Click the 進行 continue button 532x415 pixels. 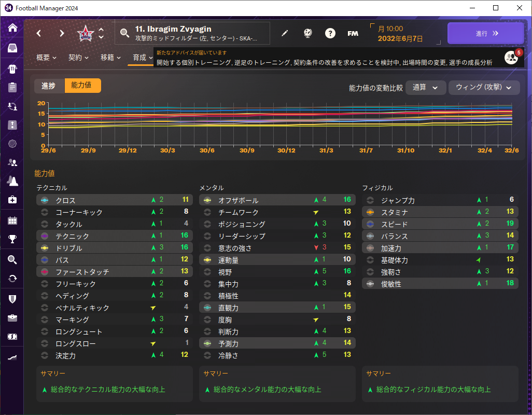point(486,33)
